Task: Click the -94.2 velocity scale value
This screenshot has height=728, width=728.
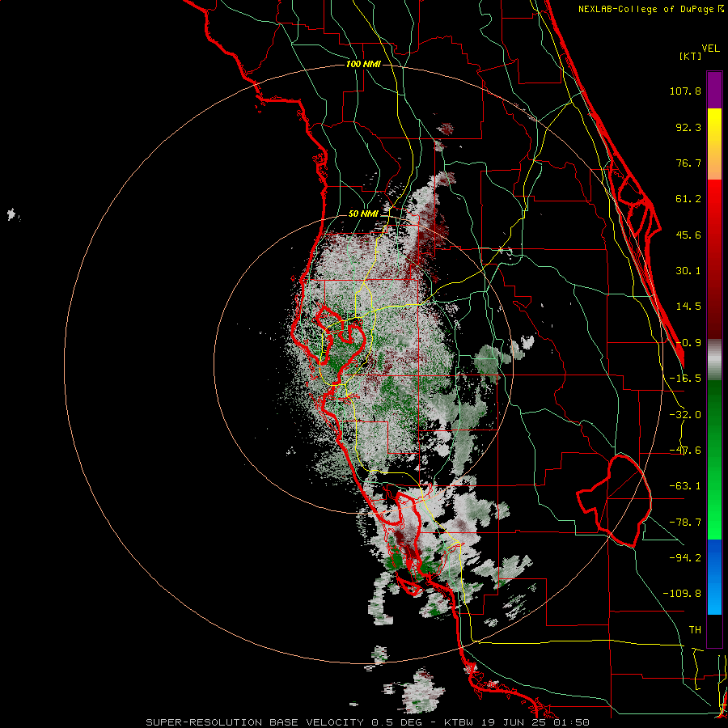Action: coord(685,558)
